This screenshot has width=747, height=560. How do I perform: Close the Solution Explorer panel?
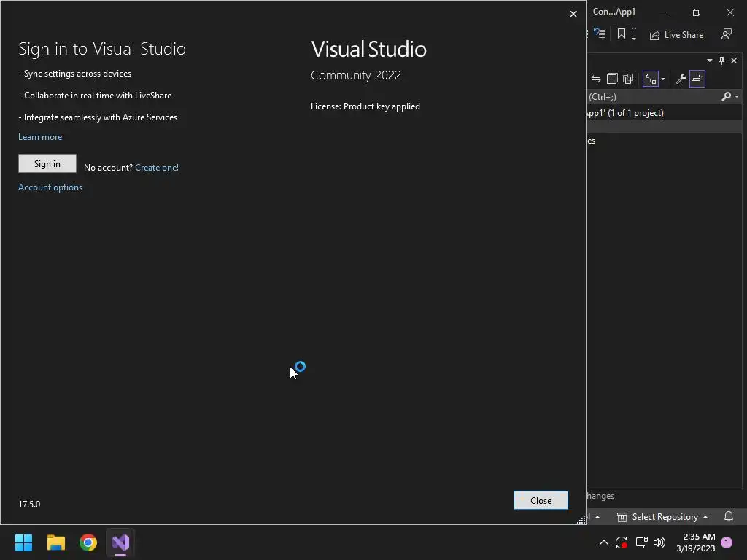click(734, 61)
